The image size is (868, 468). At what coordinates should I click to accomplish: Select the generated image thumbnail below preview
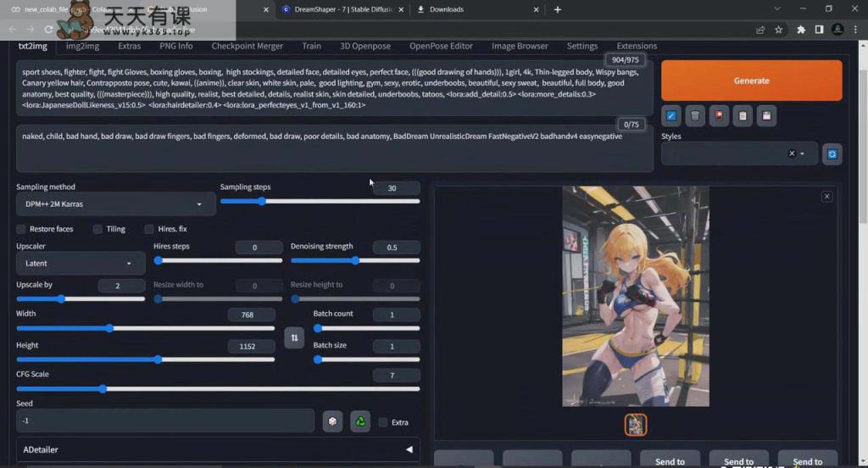coord(636,425)
